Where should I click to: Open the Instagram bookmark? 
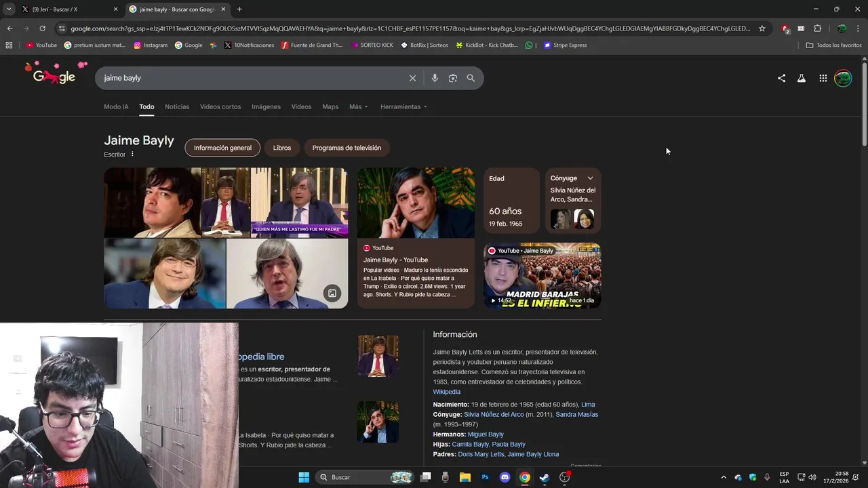[151, 45]
